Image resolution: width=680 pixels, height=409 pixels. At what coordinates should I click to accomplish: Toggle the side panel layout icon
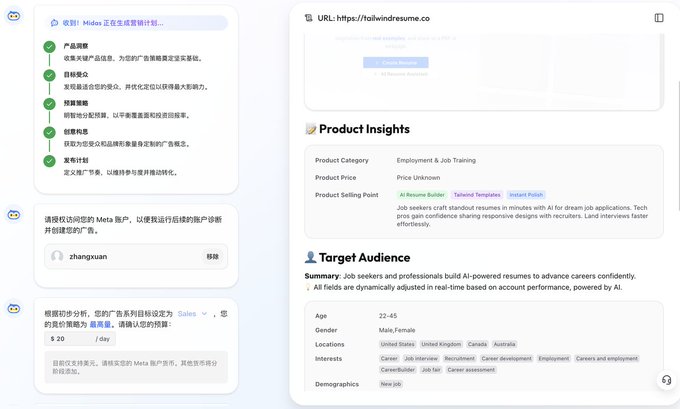tap(659, 18)
